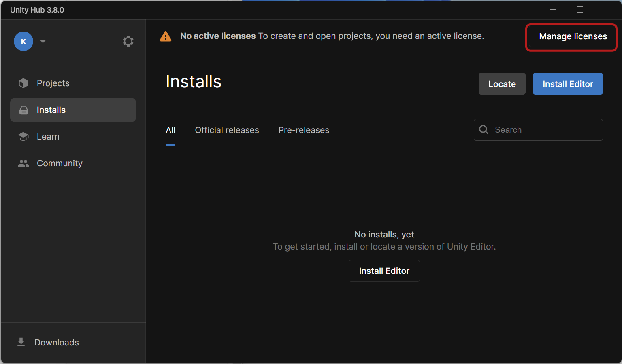Click the license warning triangle icon
The image size is (622, 364).
(166, 36)
